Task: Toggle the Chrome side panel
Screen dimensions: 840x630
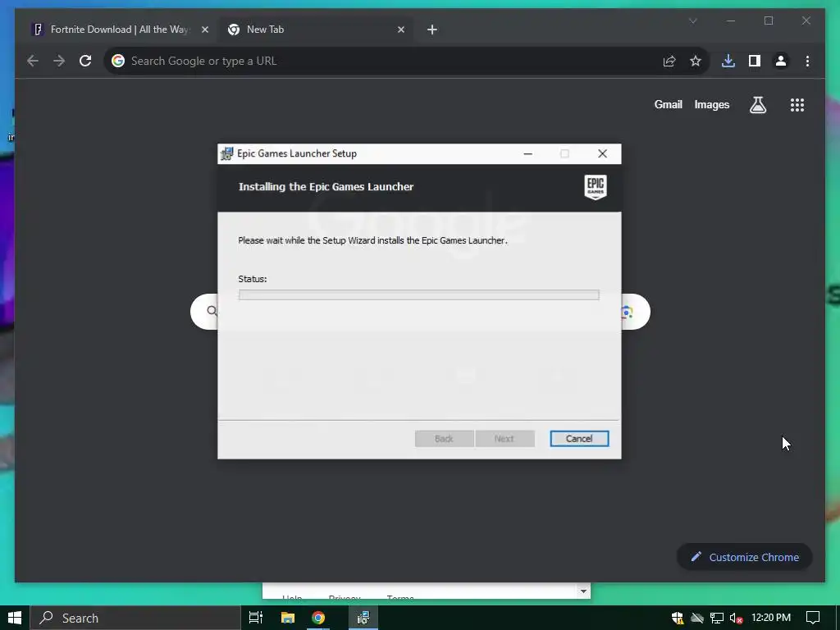Action: pos(755,61)
